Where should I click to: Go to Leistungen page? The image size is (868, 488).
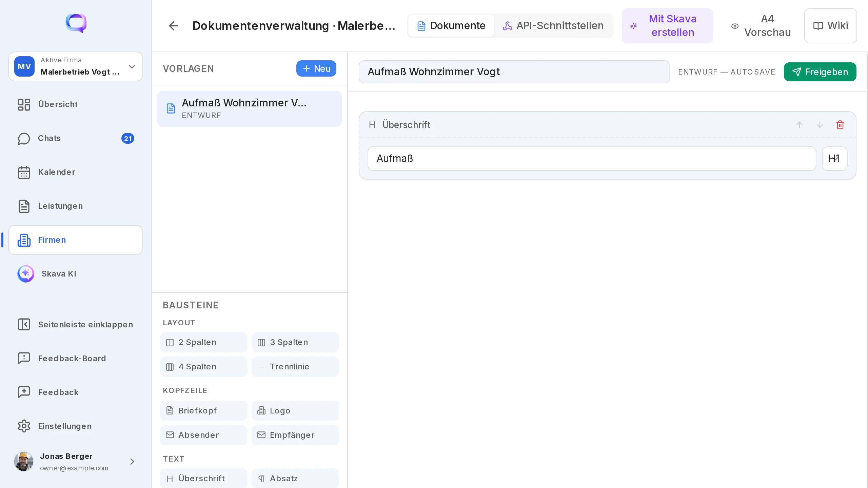click(x=76, y=206)
